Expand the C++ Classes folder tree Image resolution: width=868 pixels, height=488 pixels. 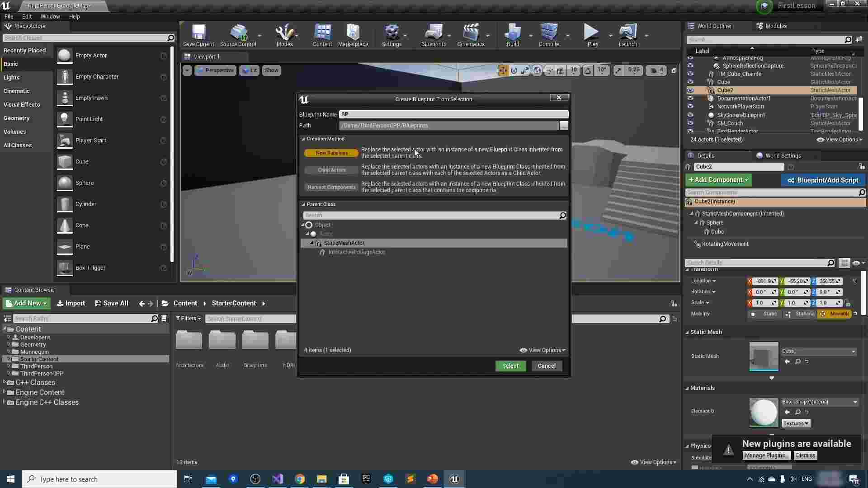coord(5,383)
